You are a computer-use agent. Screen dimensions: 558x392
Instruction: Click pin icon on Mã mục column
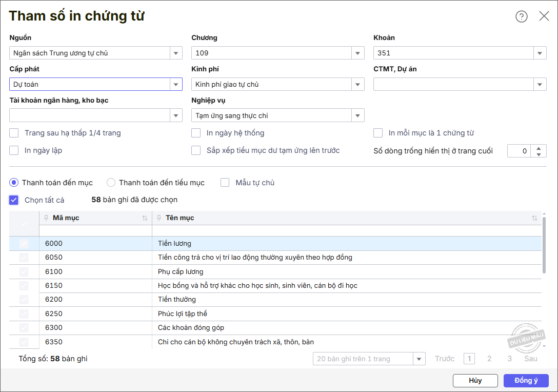(x=46, y=218)
